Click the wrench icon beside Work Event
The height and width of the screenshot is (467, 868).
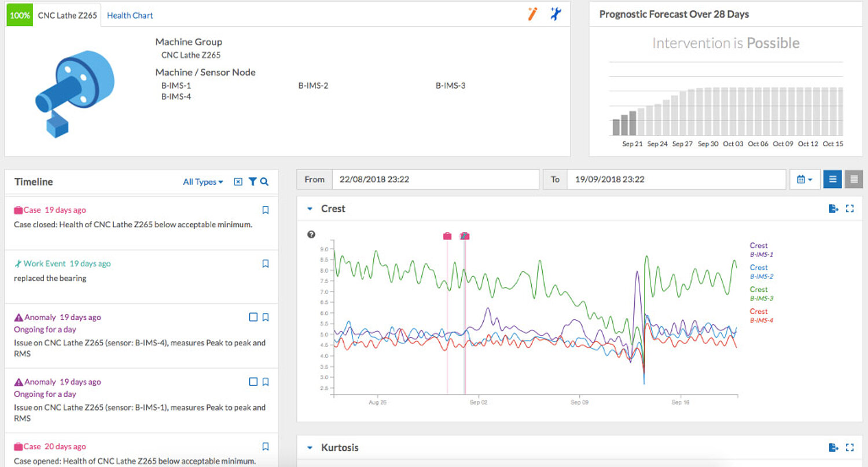18,264
